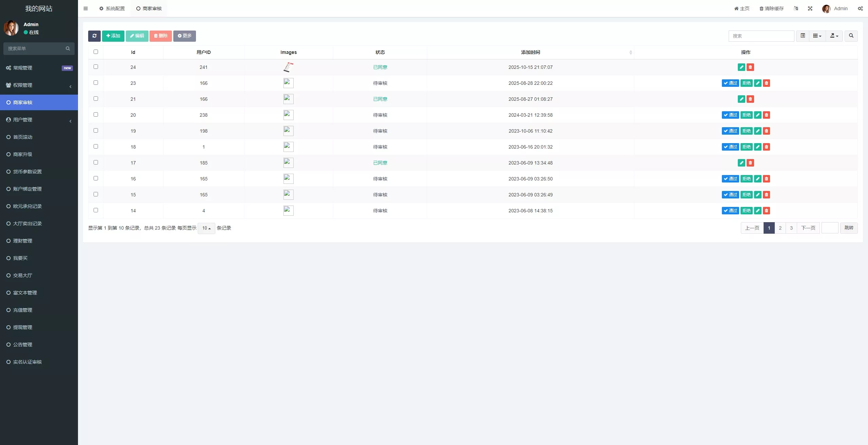The image size is (868, 445).
Task: Open 商家升级 in the sidebar menu
Action: click(23, 154)
